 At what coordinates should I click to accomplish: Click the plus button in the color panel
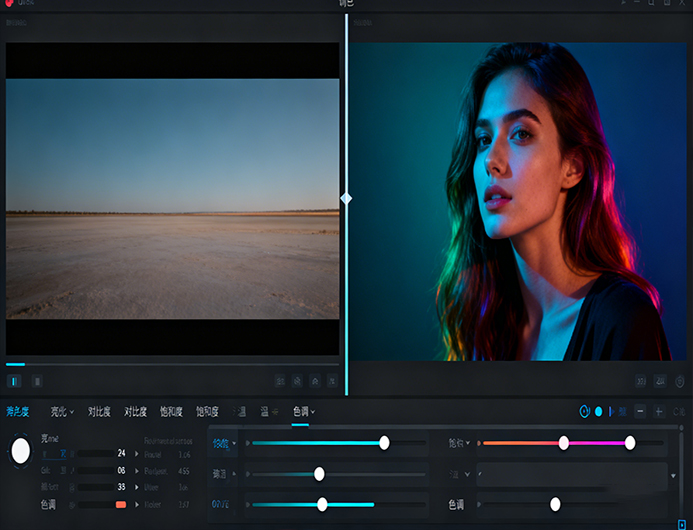click(659, 411)
